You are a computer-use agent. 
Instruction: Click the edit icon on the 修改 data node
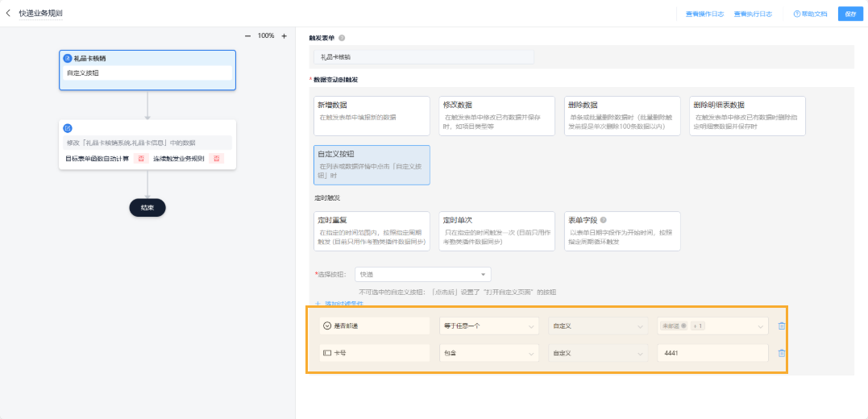[68, 128]
